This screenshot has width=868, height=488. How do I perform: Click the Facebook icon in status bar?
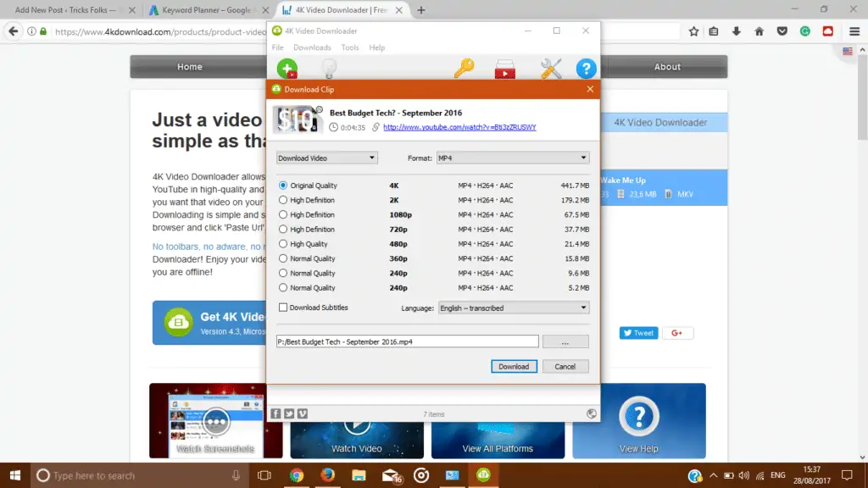click(275, 413)
